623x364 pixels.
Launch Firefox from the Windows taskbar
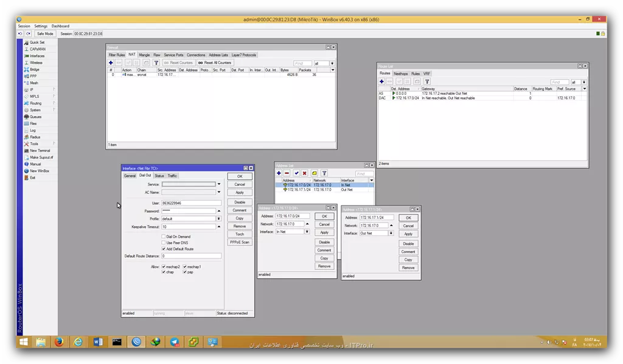[59, 342]
